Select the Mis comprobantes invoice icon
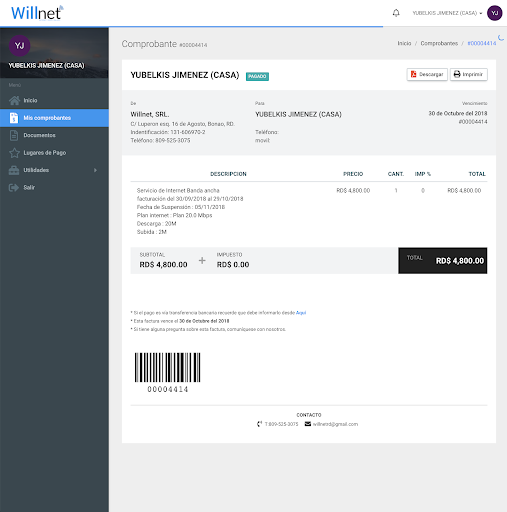507x512 pixels. click(14, 118)
